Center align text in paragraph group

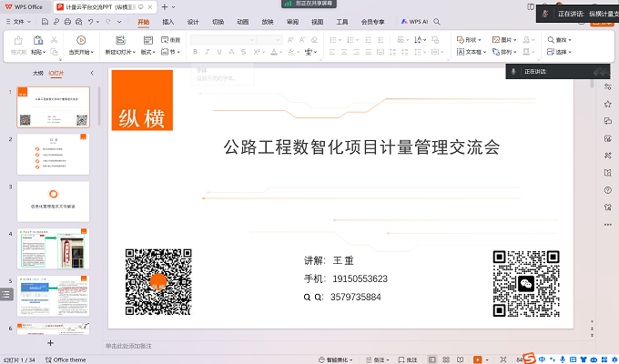click(x=344, y=52)
